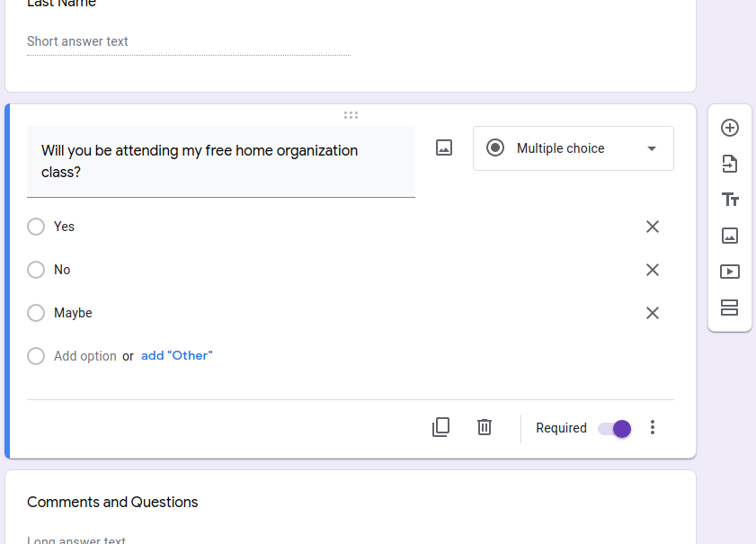Select the Yes radio option
Screen dimensions: 756x544
[36, 227]
